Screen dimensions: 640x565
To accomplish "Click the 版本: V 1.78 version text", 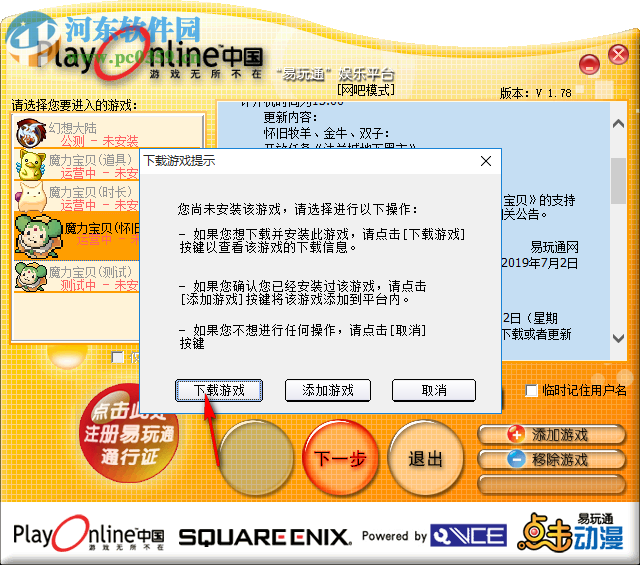I will [x=536, y=93].
